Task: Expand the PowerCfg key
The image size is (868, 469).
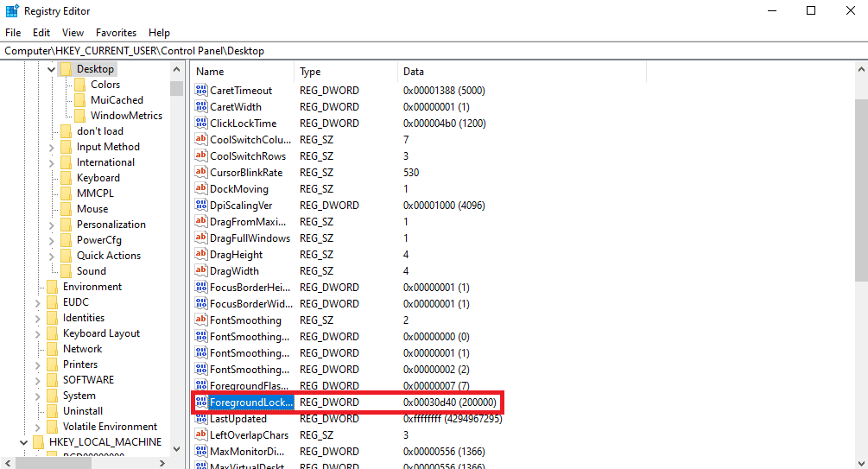Action: [51, 240]
